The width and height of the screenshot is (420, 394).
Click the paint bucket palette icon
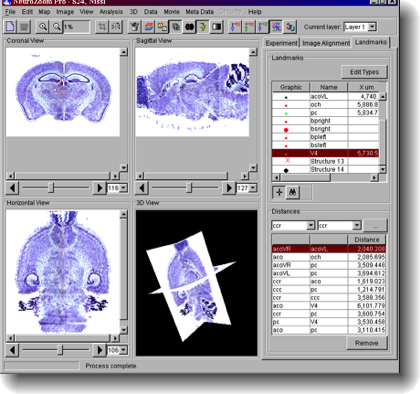click(x=134, y=27)
